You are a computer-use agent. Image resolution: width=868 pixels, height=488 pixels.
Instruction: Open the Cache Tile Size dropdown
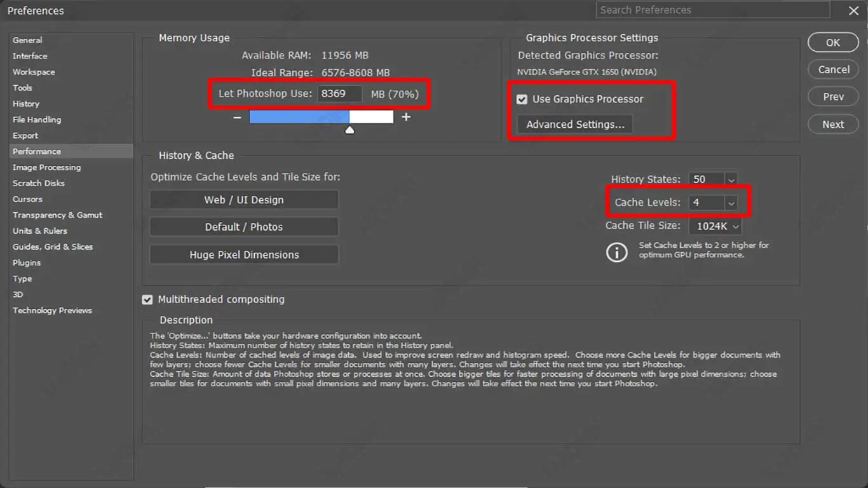pos(736,226)
